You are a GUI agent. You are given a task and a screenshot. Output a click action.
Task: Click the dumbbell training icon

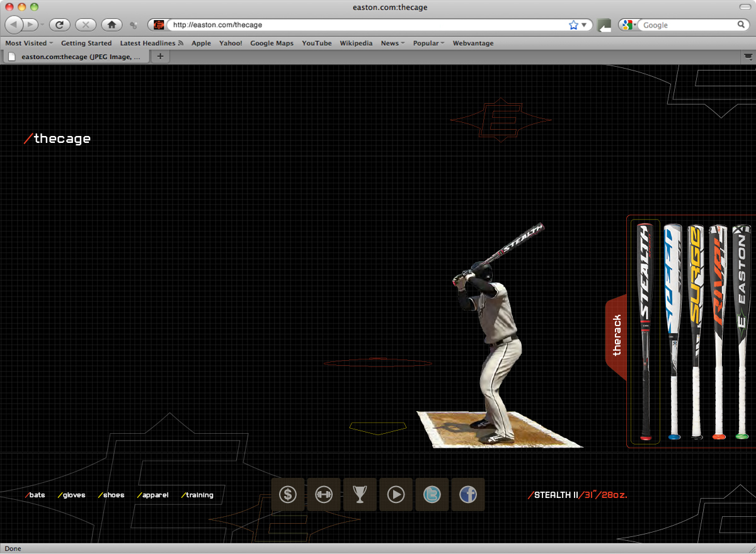[x=324, y=494]
